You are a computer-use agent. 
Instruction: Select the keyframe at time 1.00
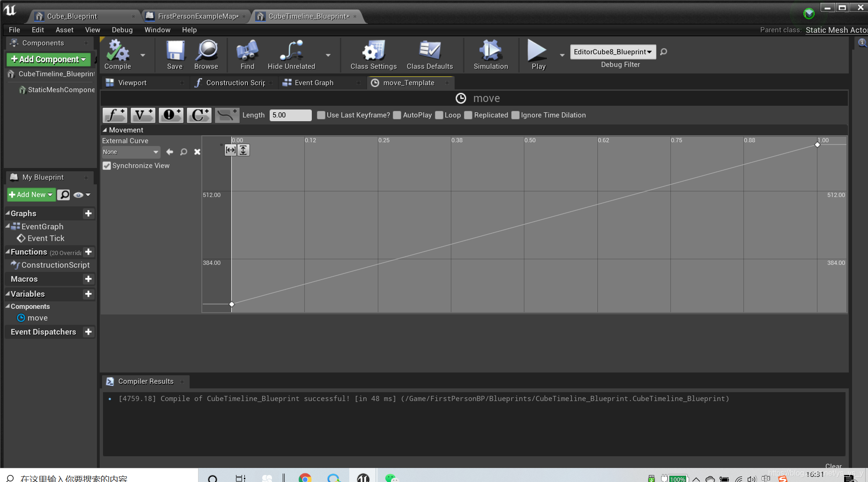pyautogui.click(x=817, y=145)
